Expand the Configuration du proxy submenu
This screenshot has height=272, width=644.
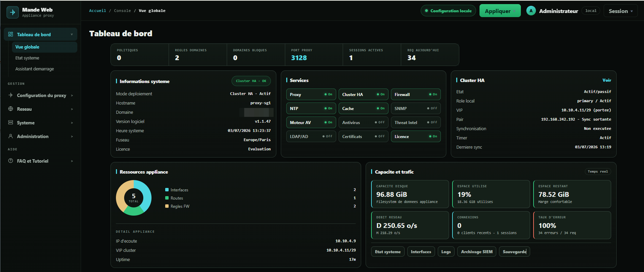72,95
